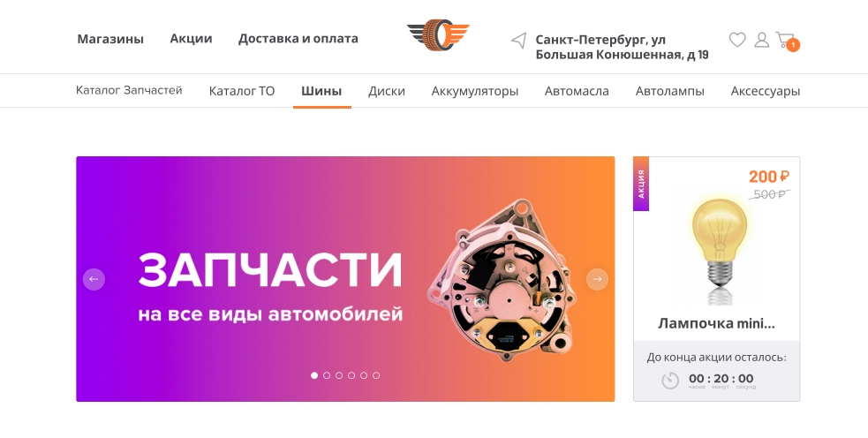The image size is (868, 438).
Task: Go to previous banner slide arrow
Action: 94,279
